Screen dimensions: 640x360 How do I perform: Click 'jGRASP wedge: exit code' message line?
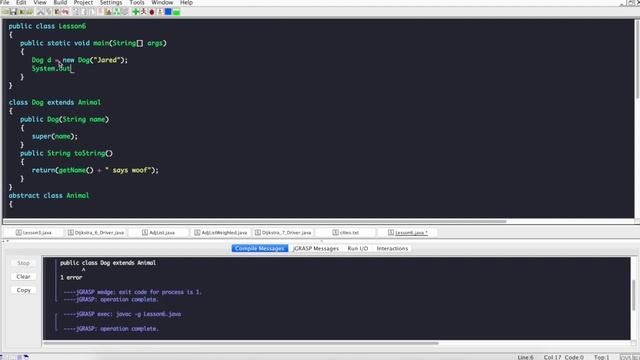click(x=133, y=292)
